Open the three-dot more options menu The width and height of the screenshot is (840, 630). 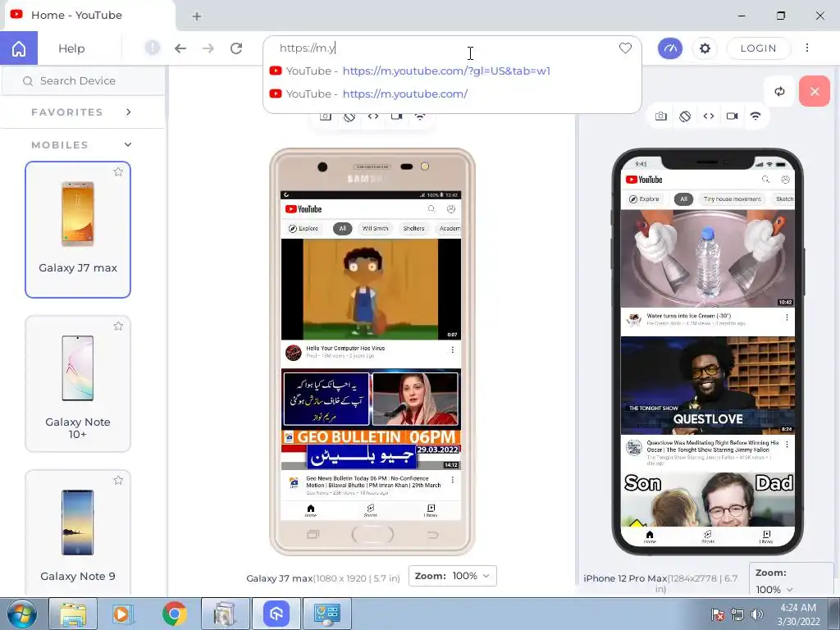807,48
